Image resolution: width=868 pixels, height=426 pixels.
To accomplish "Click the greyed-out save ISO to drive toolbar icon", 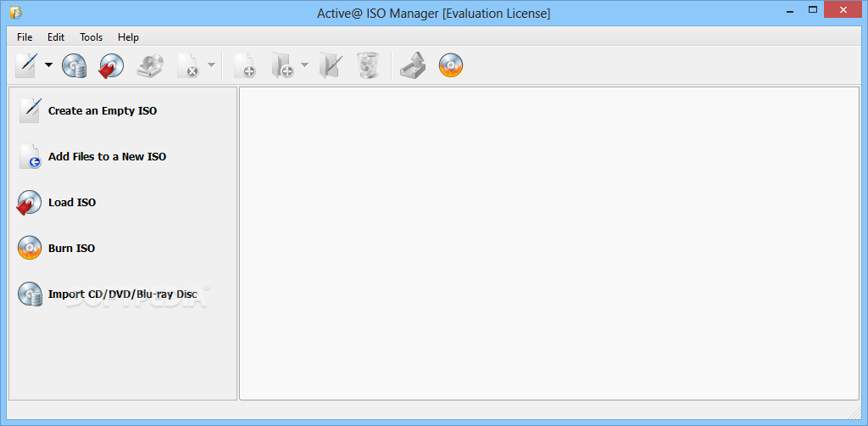I will [x=150, y=65].
